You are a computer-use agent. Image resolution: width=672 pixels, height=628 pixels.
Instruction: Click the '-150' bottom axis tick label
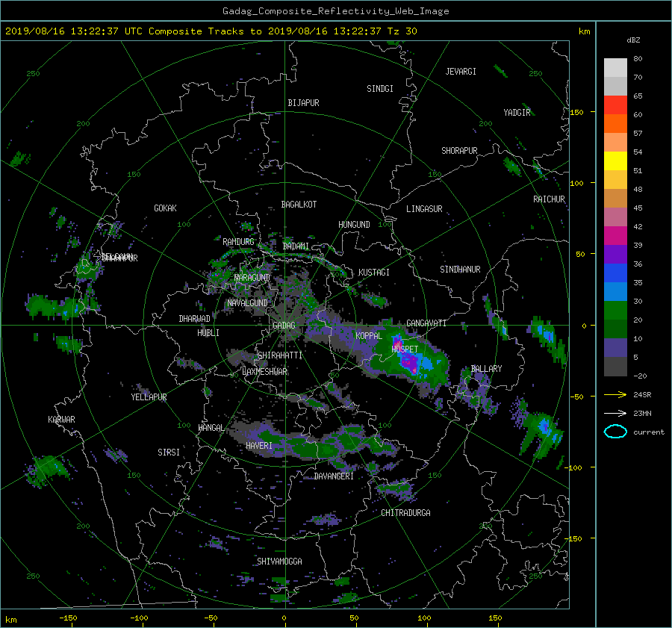pos(68,618)
